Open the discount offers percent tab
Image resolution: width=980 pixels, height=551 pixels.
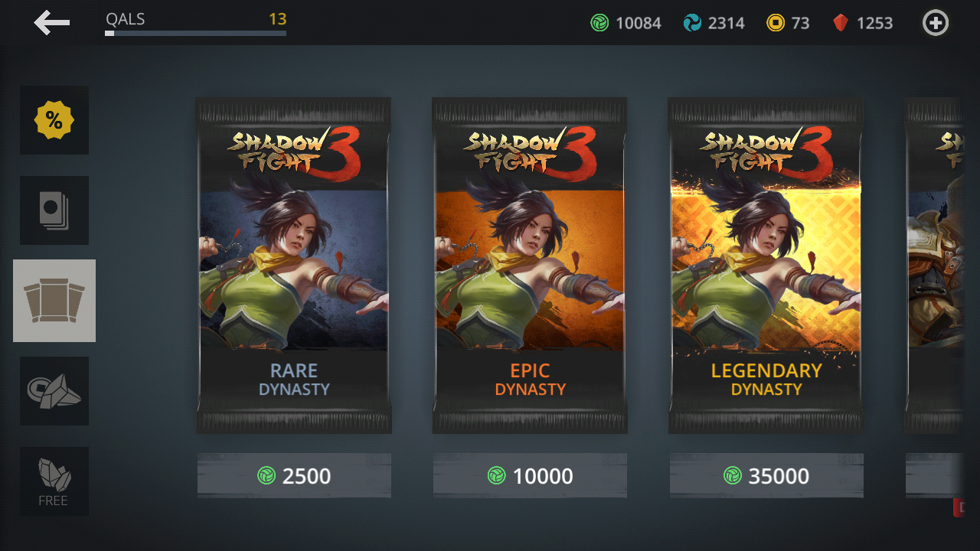pos(54,120)
